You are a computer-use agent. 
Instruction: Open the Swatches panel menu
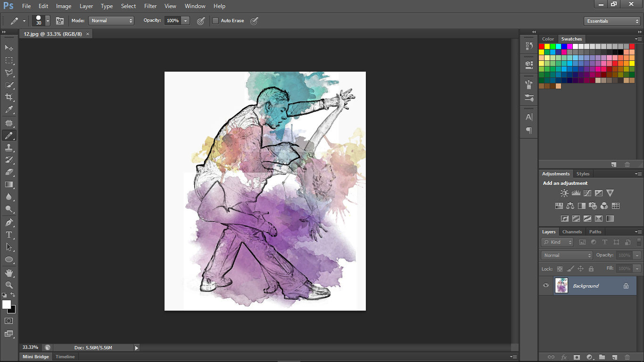pos(638,39)
